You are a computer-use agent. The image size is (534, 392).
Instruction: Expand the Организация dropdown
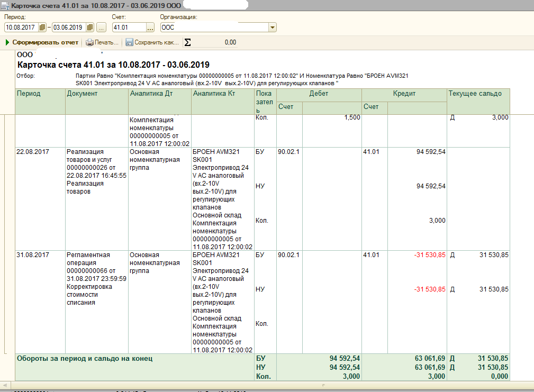tap(273, 28)
